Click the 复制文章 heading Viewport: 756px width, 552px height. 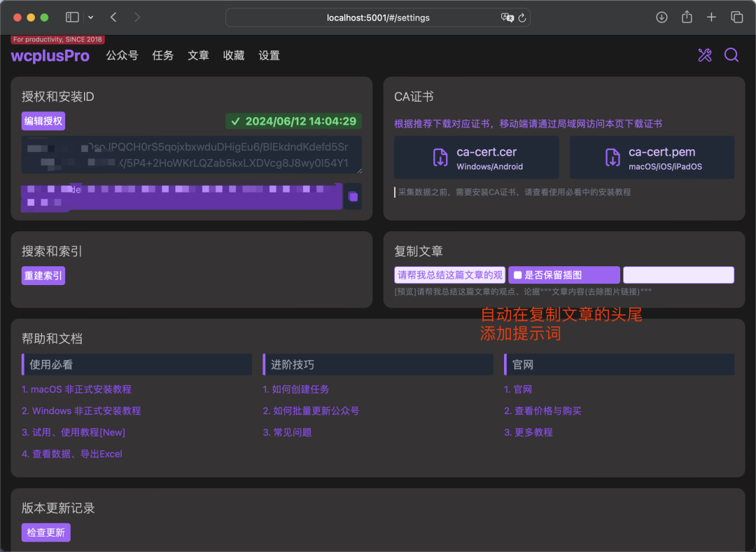[x=419, y=251]
